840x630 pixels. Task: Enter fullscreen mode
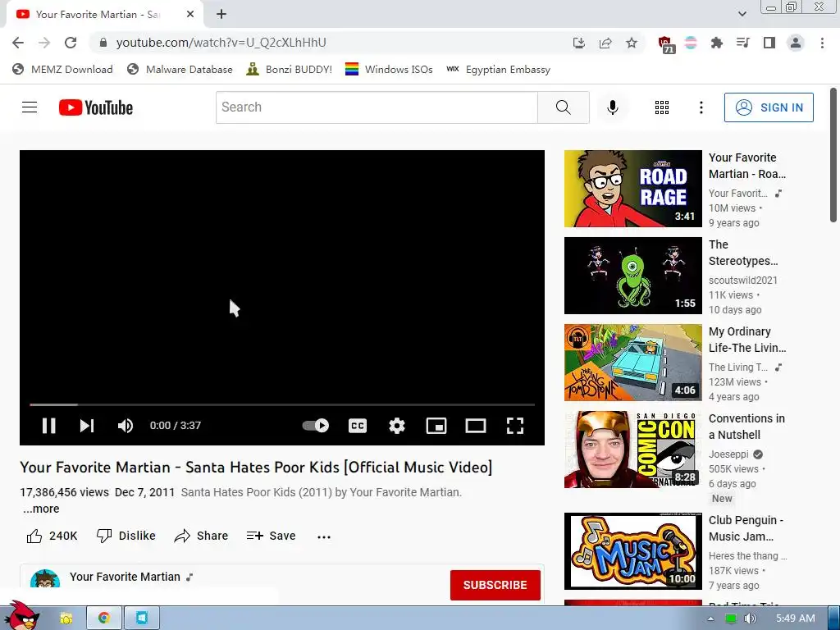click(515, 426)
